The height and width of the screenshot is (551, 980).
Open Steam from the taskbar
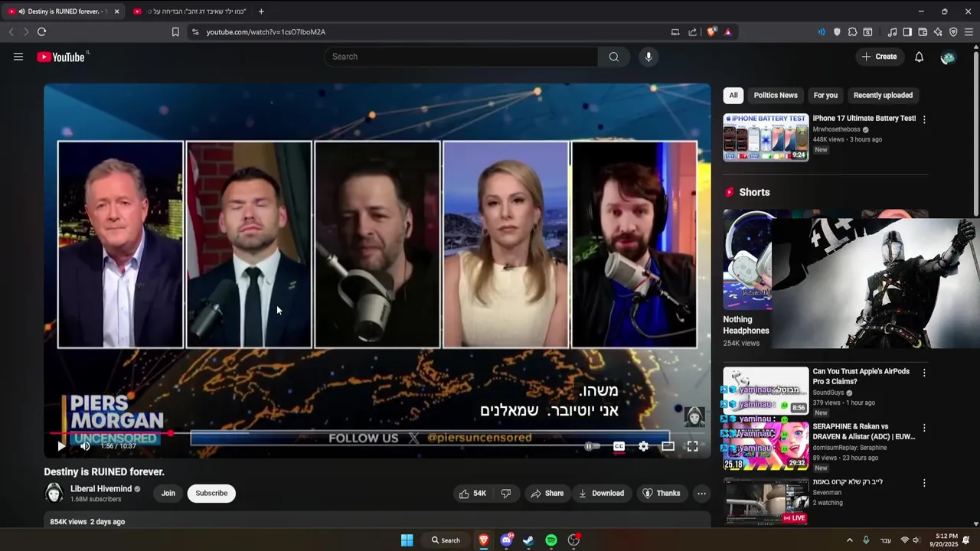pos(528,540)
